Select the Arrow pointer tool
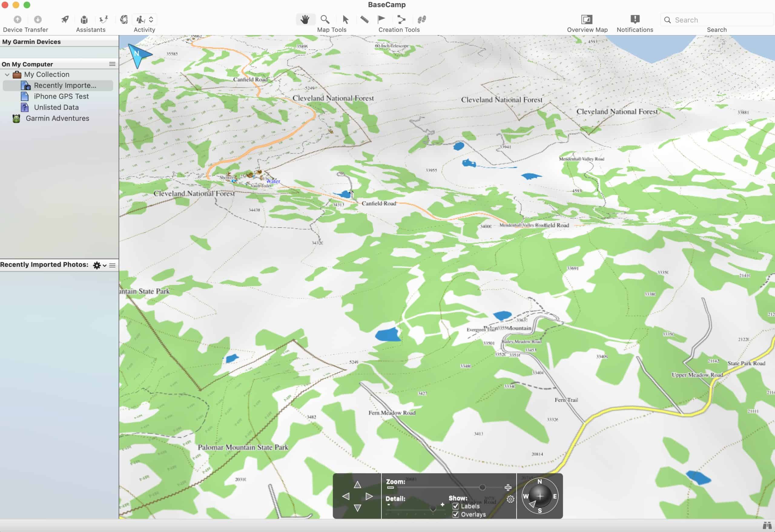 345,20
